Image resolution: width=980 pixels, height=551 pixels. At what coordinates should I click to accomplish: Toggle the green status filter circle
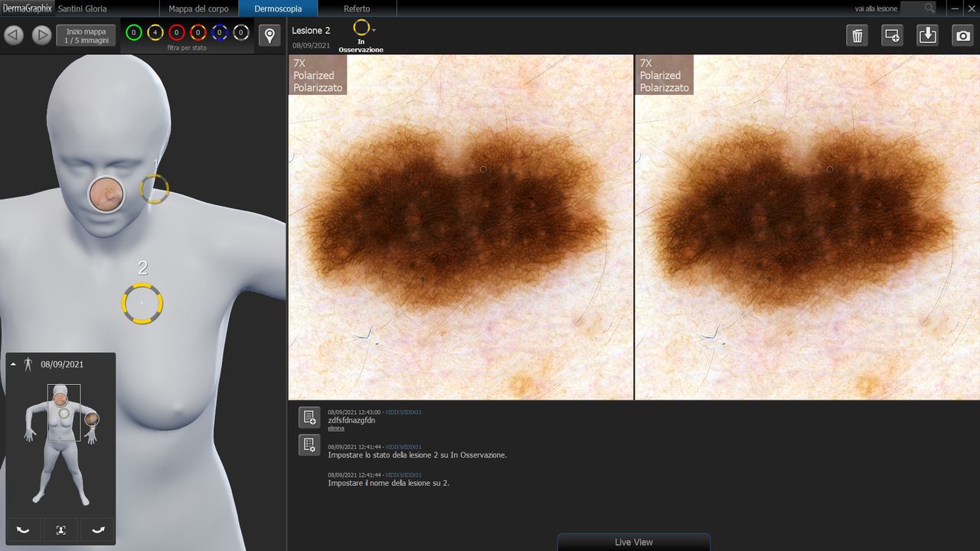point(134,33)
